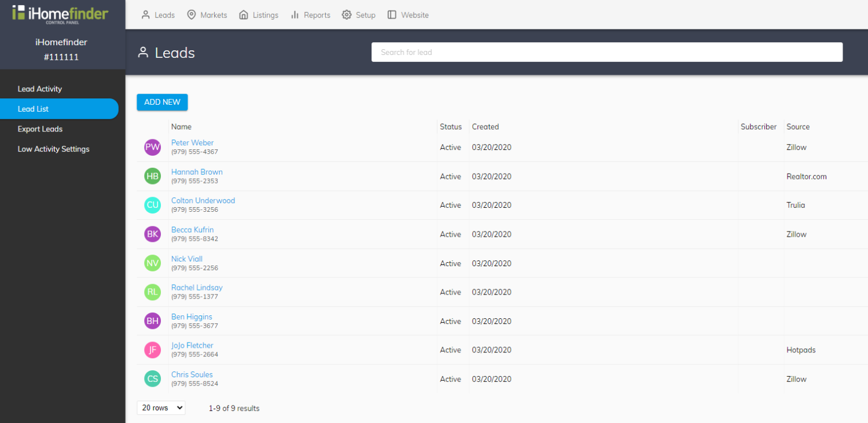The width and height of the screenshot is (868, 423).
Task: Click Rachel Lindsay's RL avatar icon
Action: (x=152, y=292)
